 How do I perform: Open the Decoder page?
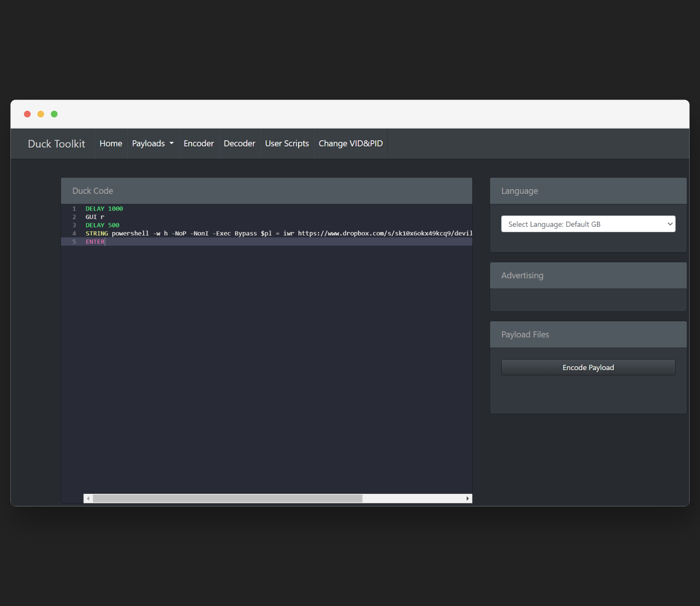click(240, 143)
